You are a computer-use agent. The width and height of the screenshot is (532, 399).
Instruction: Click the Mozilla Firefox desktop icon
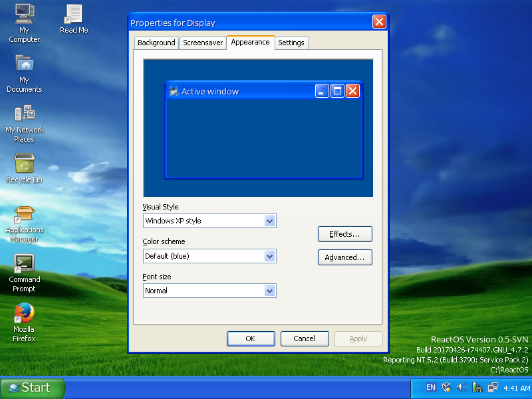[25, 313]
